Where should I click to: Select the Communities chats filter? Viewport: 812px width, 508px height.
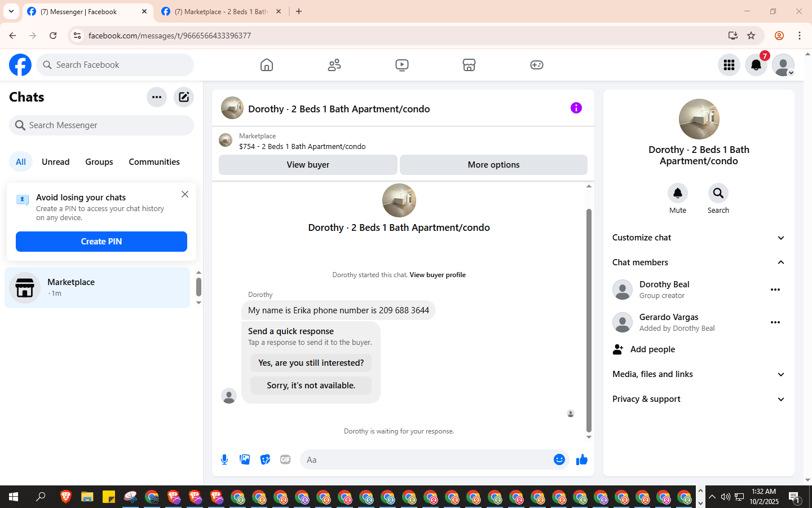coord(155,162)
